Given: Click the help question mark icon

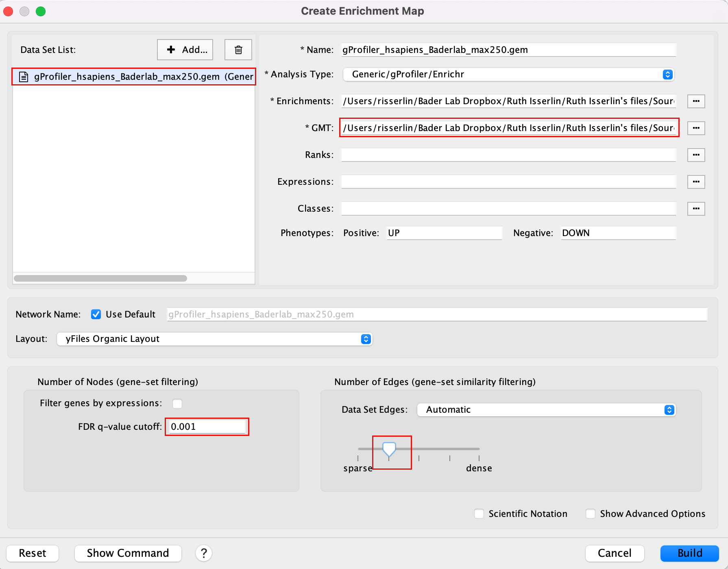Looking at the screenshot, I should tap(204, 553).
